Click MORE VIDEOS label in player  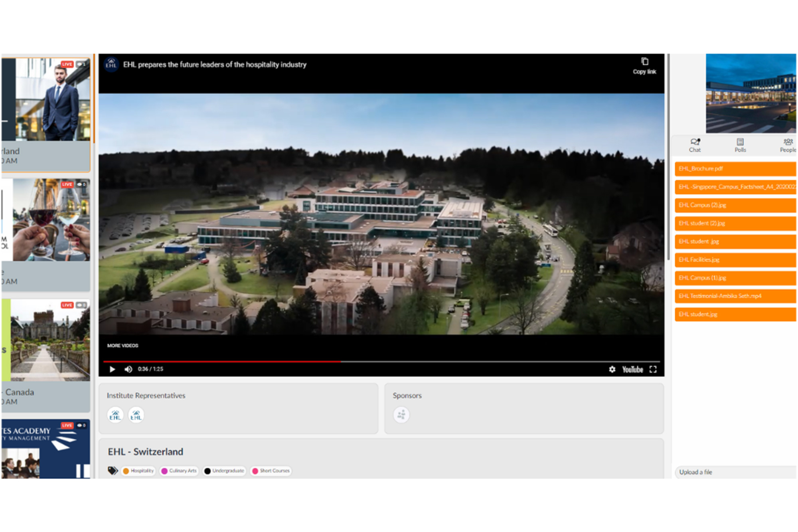[x=122, y=346]
